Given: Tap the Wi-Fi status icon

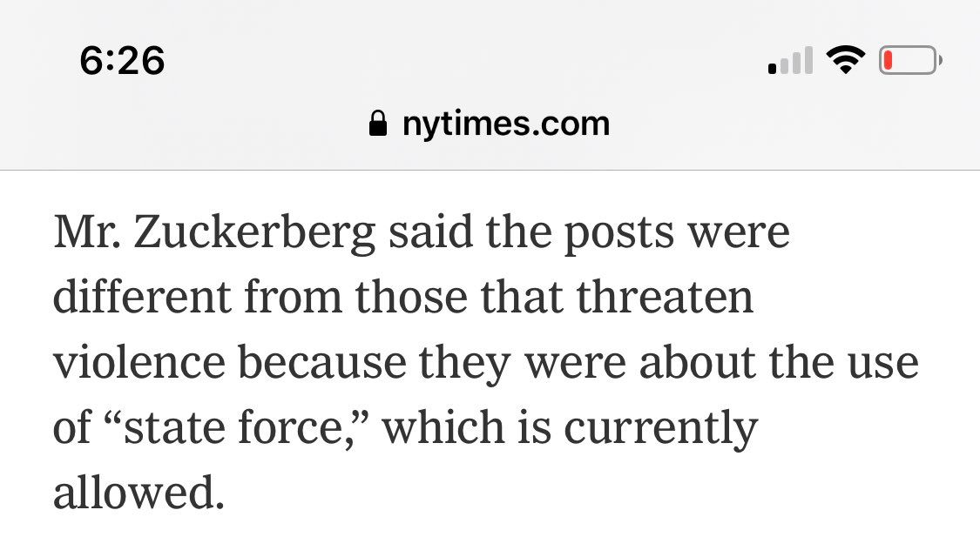Looking at the screenshot, I should [843, 61].
